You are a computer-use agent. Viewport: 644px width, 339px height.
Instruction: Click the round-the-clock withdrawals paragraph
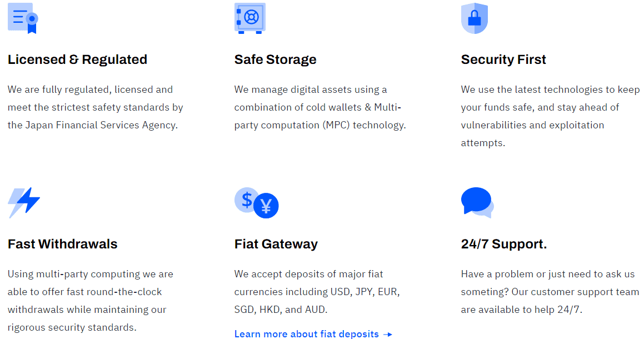91,300
